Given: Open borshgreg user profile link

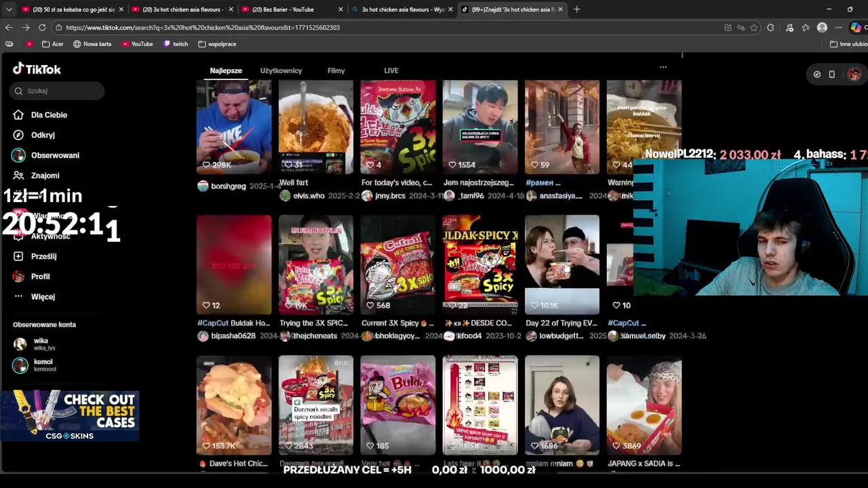Looking at the screenshot, I should click(x=228, y=186).
